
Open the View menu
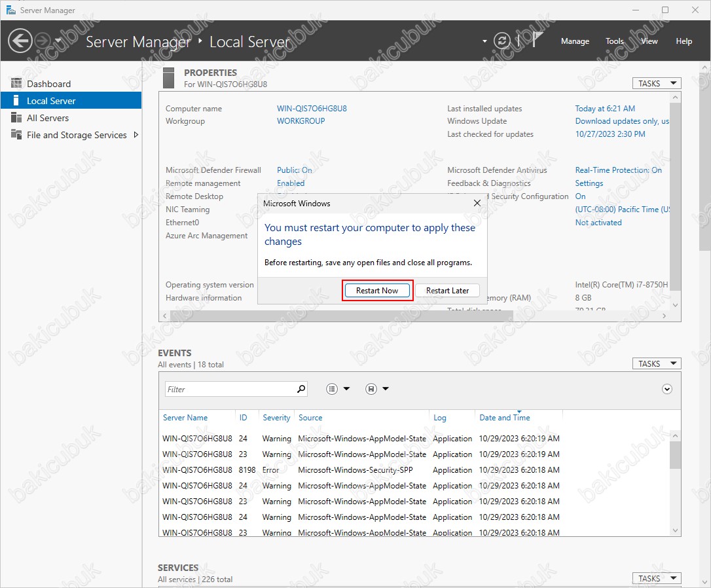[x=649, y=41]
